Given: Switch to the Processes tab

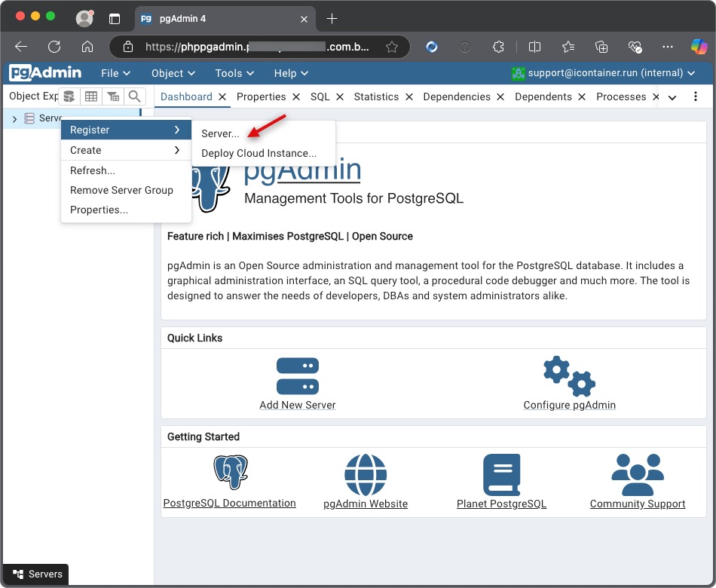Looking at the screenshot, I should point(621,96).
